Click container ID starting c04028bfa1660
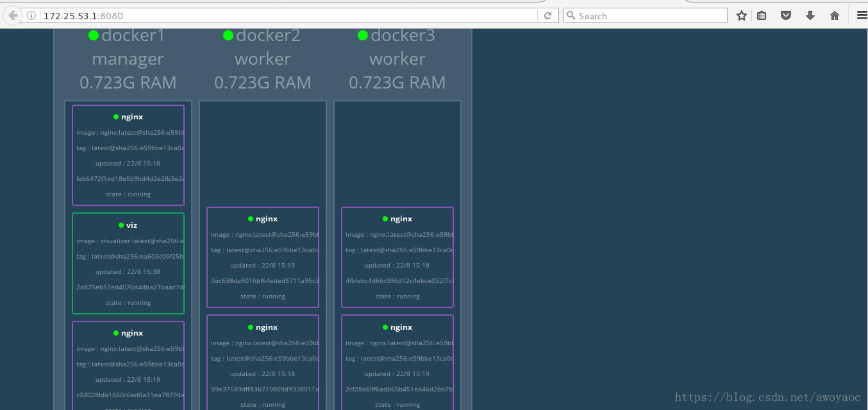868x410 pixels. point(130,395)
